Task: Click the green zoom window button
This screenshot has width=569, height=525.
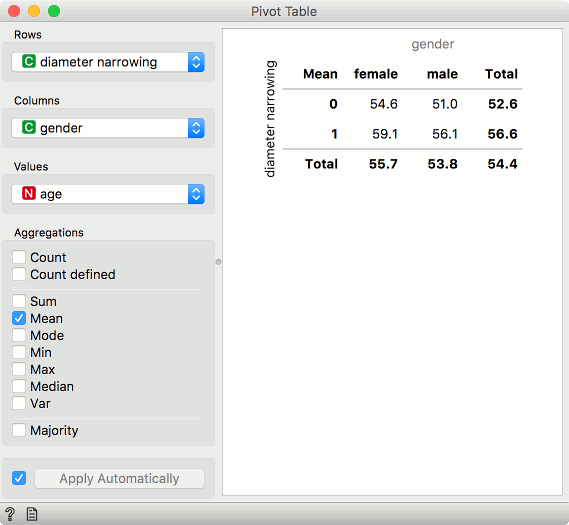Action: (54, 11)
